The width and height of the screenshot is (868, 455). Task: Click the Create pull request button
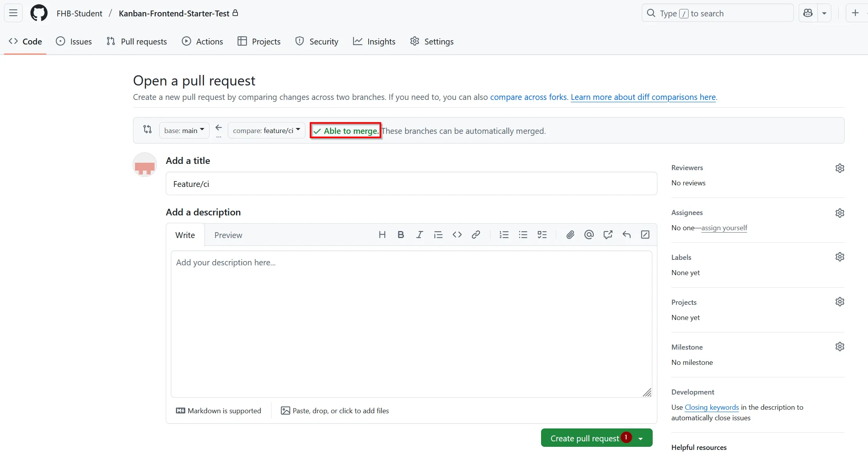tap(584, 438)
